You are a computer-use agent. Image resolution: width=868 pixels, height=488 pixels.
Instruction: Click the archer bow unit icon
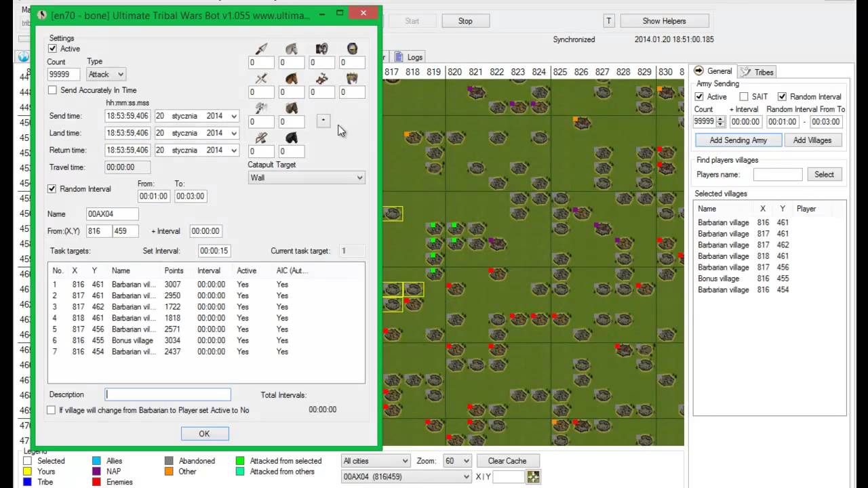(x=261, y=138)
